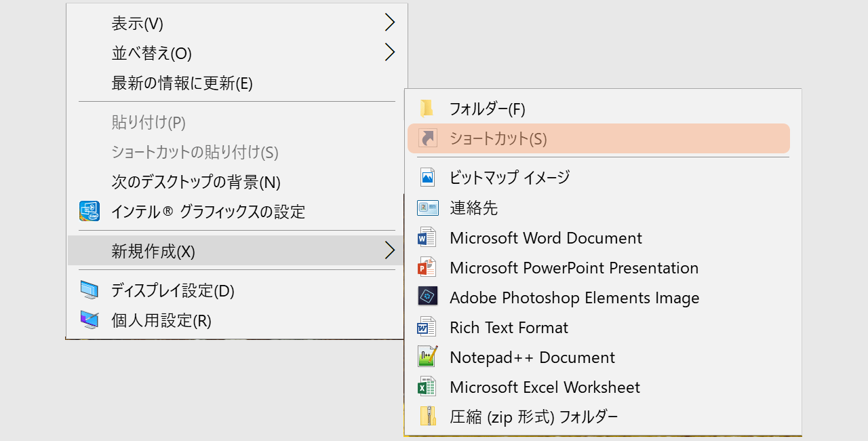Click the Rich Text Format file icon
Viewport: 868px width, 441px height.
[x=427, y=327]
